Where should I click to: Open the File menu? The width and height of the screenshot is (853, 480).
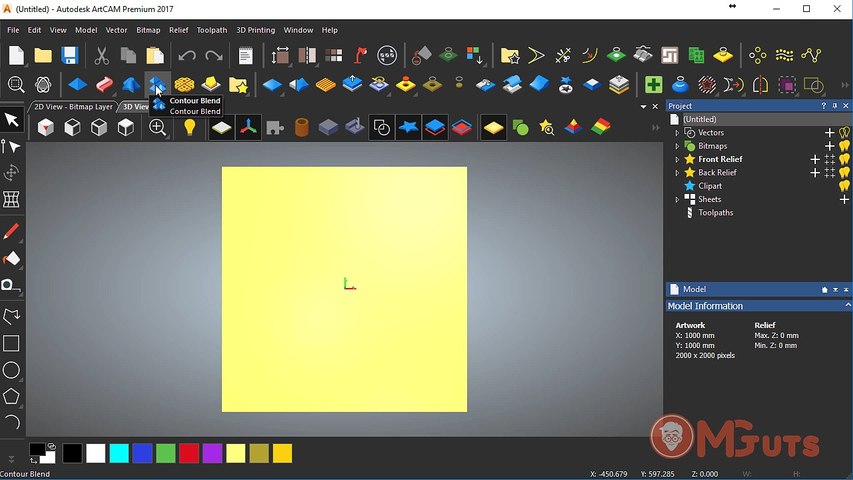click(x=13, y=30)
